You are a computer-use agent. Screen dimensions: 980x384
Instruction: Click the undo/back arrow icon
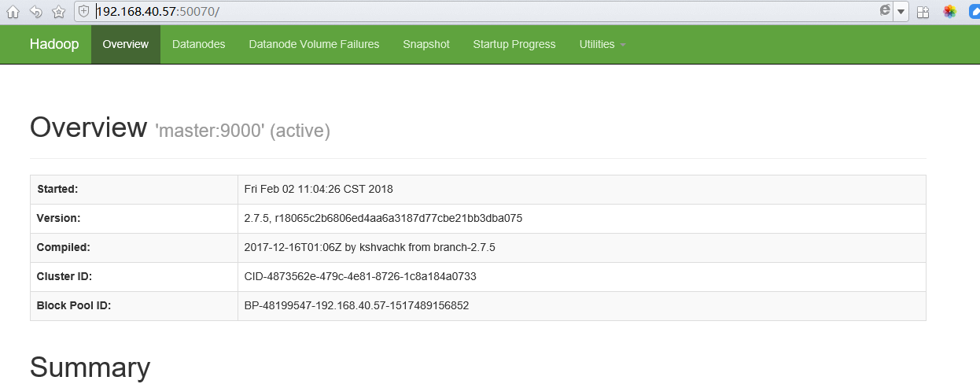[36, 12]
